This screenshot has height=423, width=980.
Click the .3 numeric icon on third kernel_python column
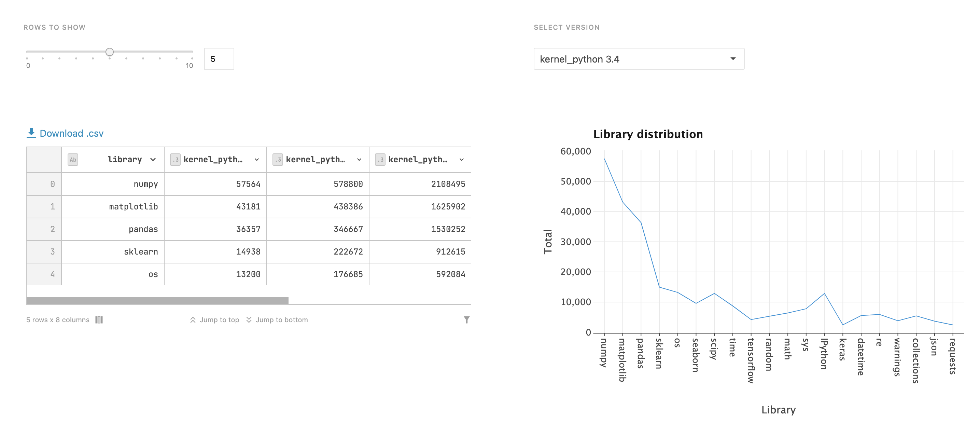[x=380, y=160]
